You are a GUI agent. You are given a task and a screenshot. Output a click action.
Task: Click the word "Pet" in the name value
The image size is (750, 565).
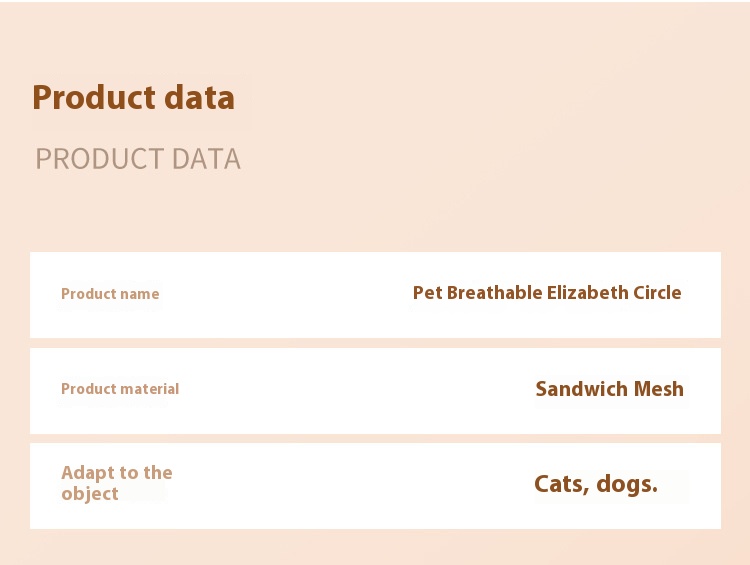[x=427, y=293]
